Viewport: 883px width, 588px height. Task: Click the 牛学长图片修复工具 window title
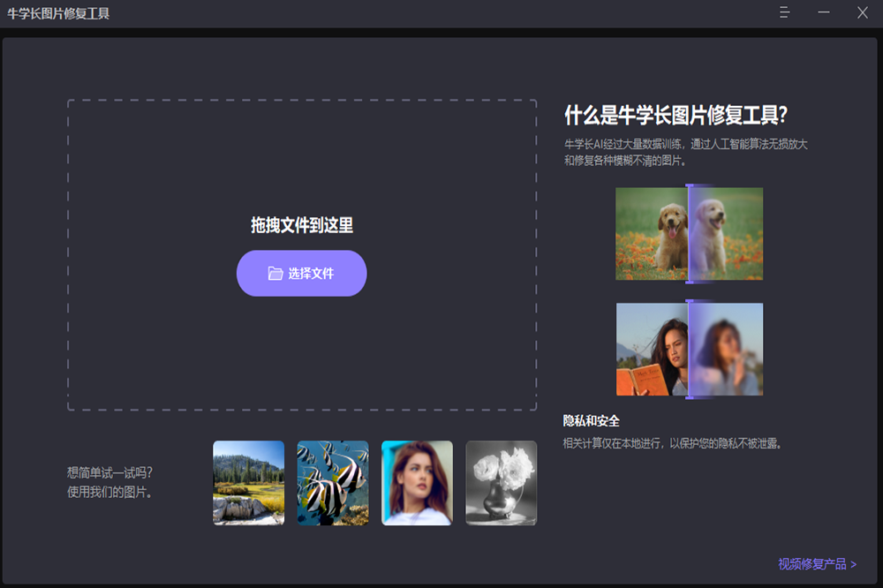58,13
